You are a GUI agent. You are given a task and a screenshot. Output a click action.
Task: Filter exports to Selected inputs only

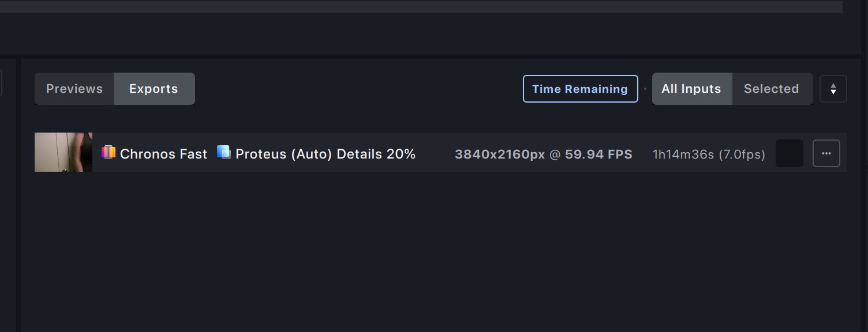(x=772, y=89)
